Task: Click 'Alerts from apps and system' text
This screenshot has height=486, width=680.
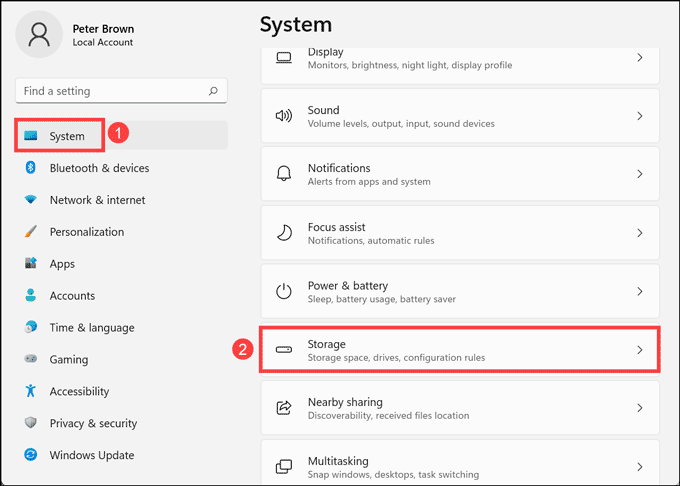Action: point(369,182)
